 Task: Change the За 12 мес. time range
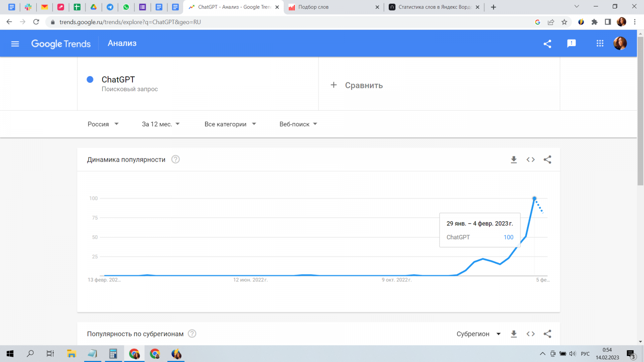pyautogui.click(x=161, y=124)
